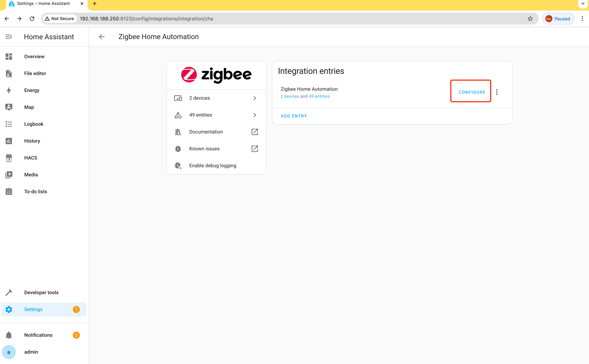Open Documentation external link icon
The image size is (589, 364).
pyautogui.click(x=255, y=132)
